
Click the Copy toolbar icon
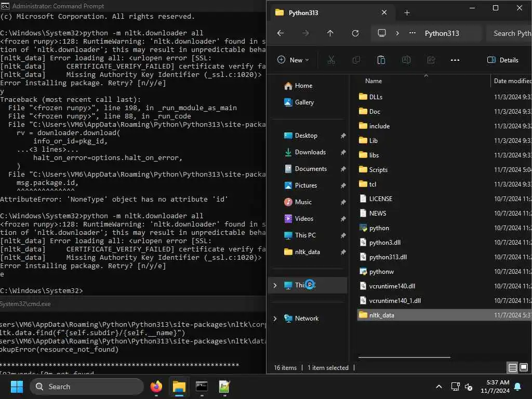356,60
